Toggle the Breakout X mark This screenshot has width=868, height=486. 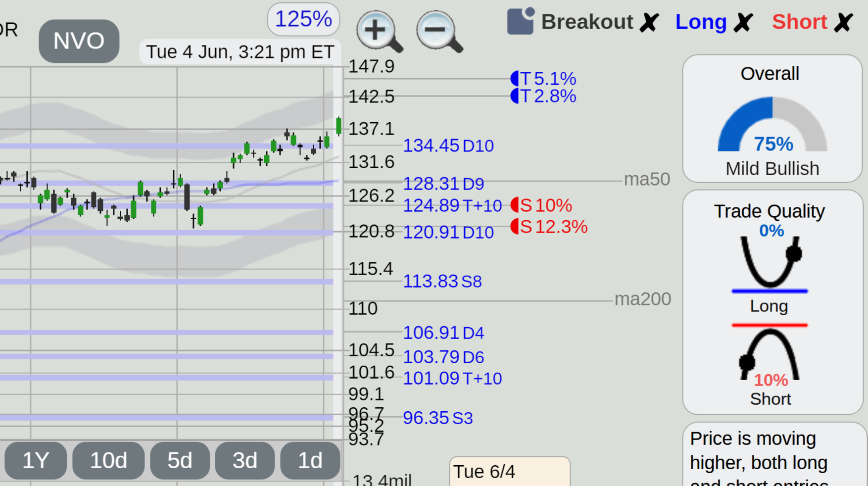point(649,22)
